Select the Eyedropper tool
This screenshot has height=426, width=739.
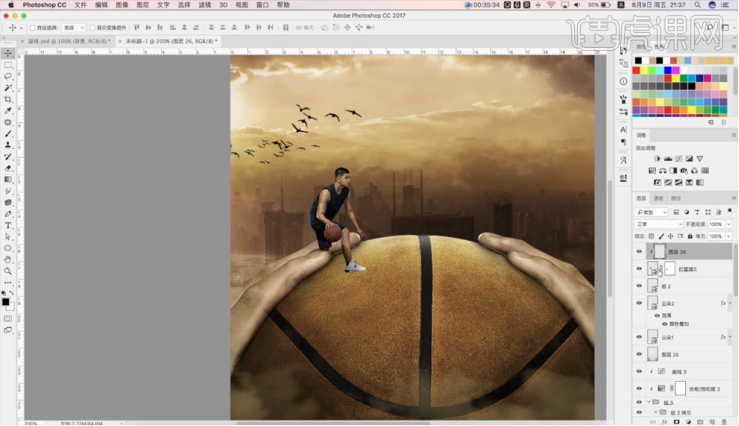coord(8,111)
